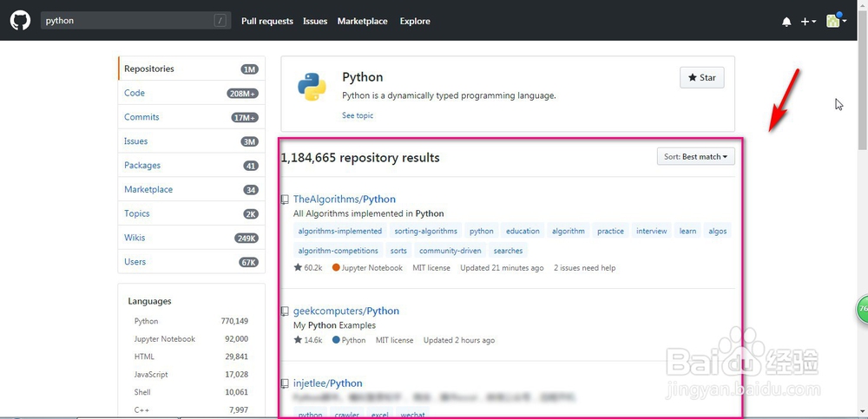This screenshot has width=868, height=419.
Task: Open Explore in top navigation
Action: pos(415,21)
